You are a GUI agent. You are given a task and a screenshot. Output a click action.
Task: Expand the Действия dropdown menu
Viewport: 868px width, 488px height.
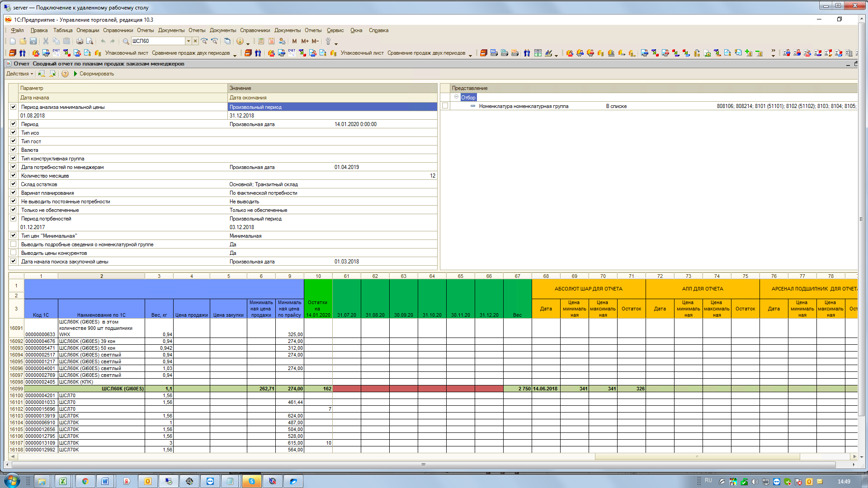tap(19, 74)
